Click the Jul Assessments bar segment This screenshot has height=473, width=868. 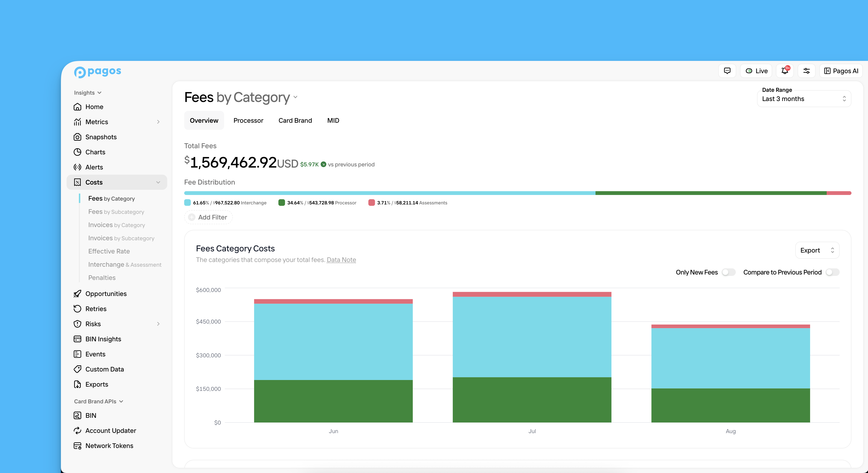[x=532, y=294]
